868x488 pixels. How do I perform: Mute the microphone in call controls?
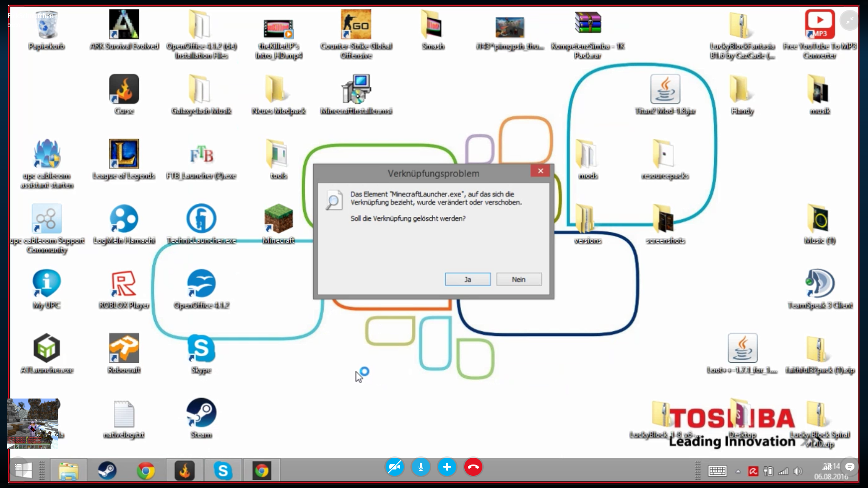coord(421,467)
